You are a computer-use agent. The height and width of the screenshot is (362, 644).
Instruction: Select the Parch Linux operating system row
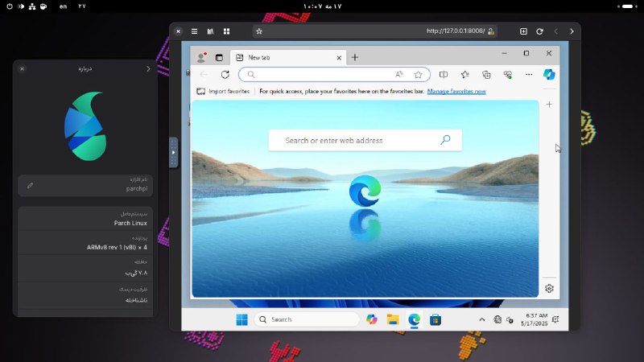(85, 219)
